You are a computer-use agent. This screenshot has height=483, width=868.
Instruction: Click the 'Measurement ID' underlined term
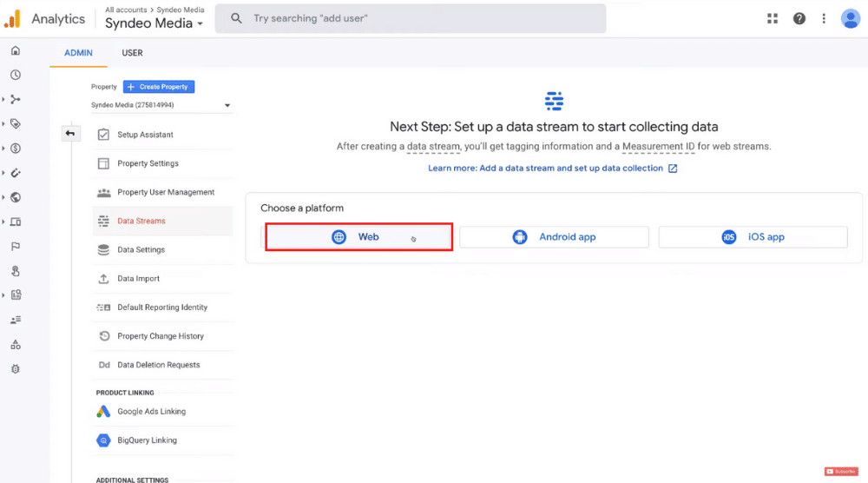(x=658, y=147)
